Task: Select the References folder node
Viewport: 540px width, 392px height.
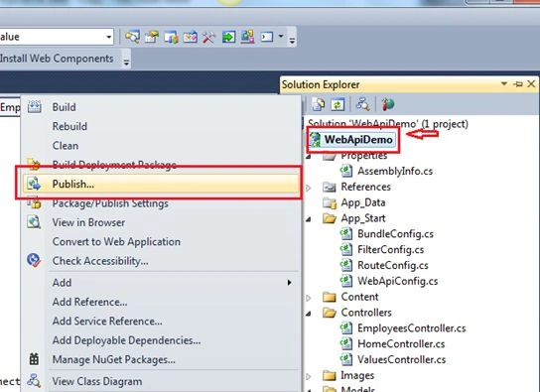Action: (365, 187)
